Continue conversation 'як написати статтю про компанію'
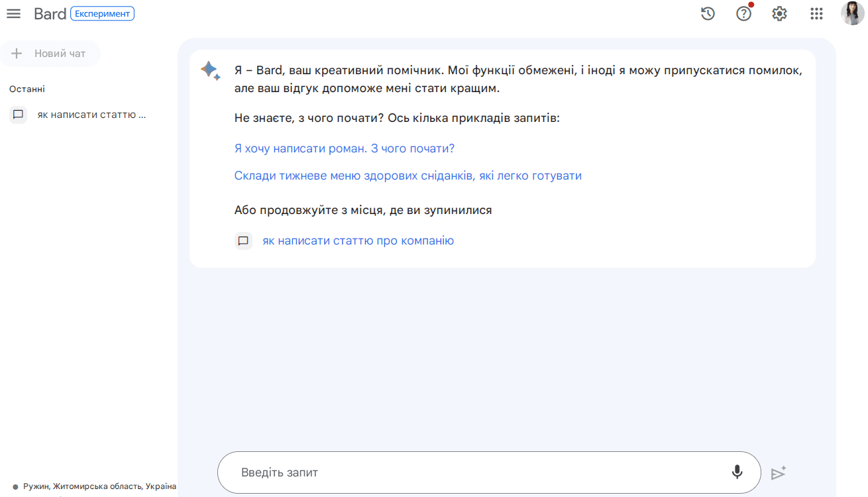Viewport: 868px width, 497px height. (358, 241)
